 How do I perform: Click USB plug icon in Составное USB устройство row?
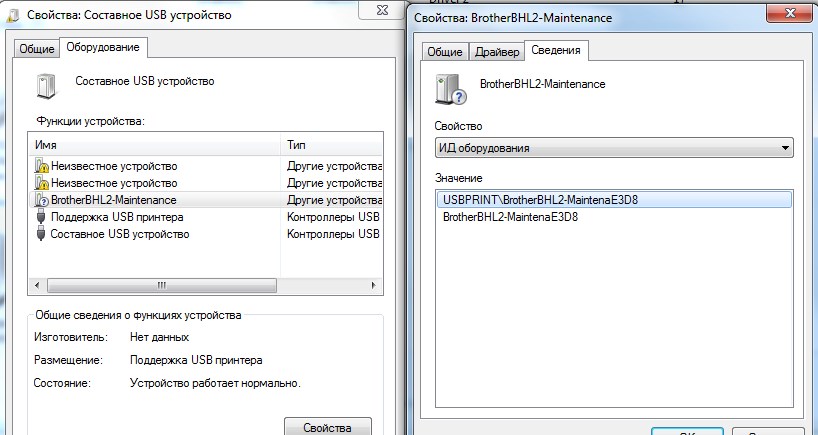point(41,234)
